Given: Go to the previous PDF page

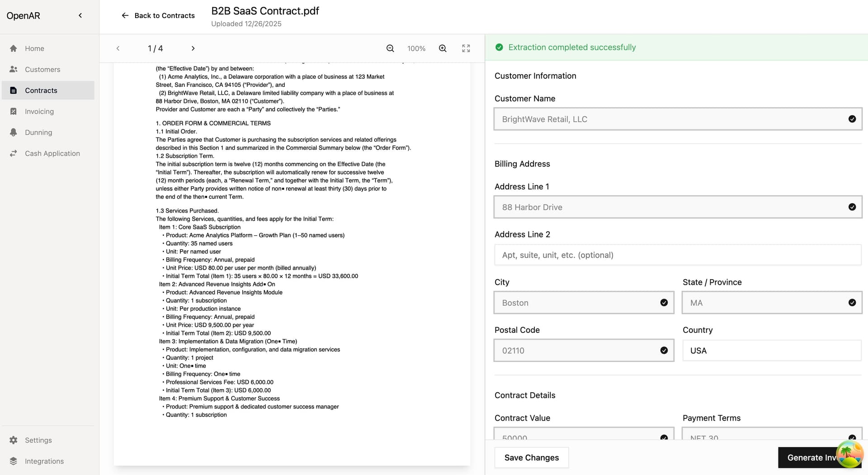Looking at the screenshot, I should tap(118, 48).
